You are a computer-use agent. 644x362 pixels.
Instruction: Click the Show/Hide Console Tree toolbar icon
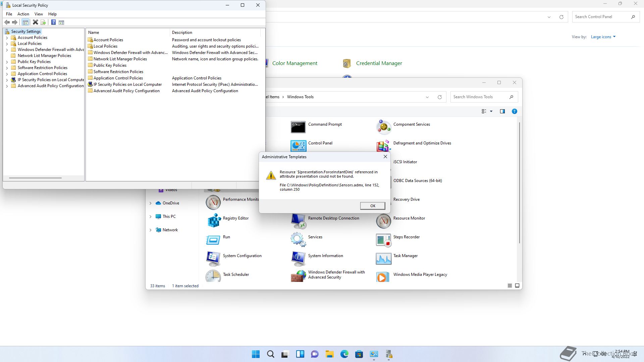(x=26, y=22)
